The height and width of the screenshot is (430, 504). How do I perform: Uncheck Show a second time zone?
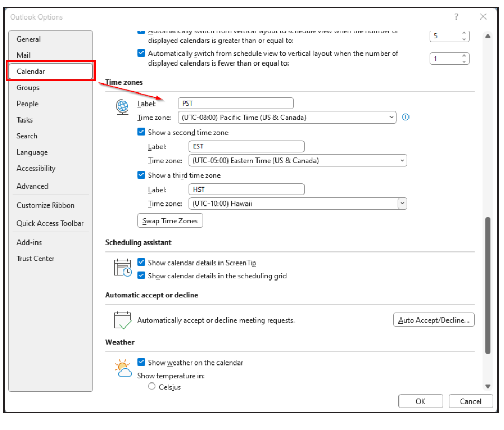click(x=141, y=132)
